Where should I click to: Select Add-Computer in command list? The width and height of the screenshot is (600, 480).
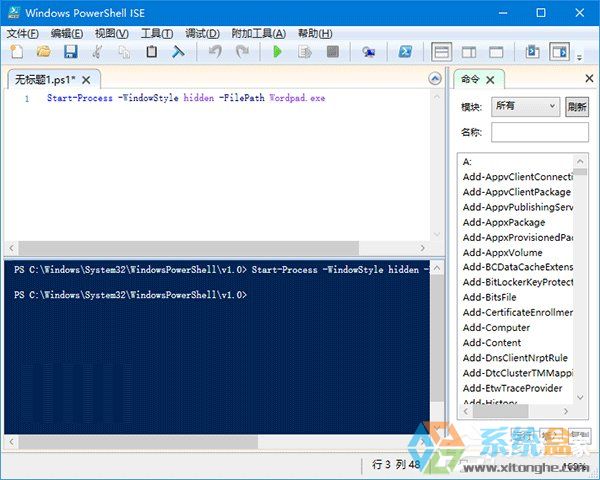coord(496,327)
